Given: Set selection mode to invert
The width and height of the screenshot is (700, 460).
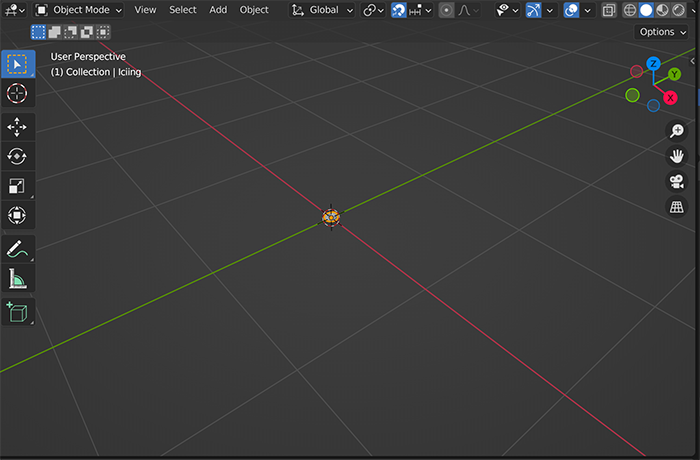Looking at the screenshot, I should (x=87, y=32).
